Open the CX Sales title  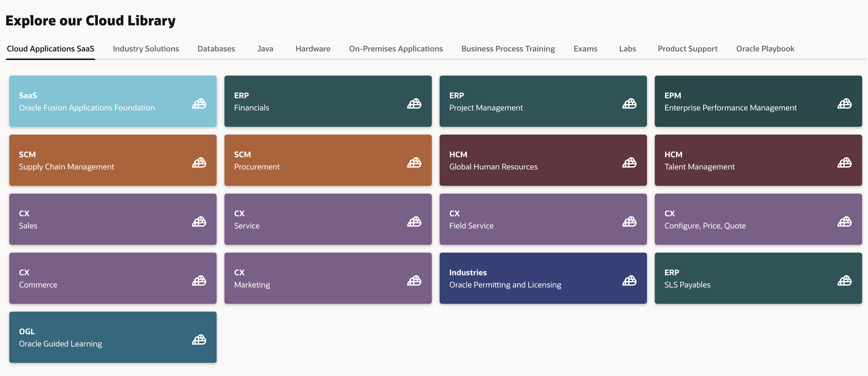click(28, 226)
